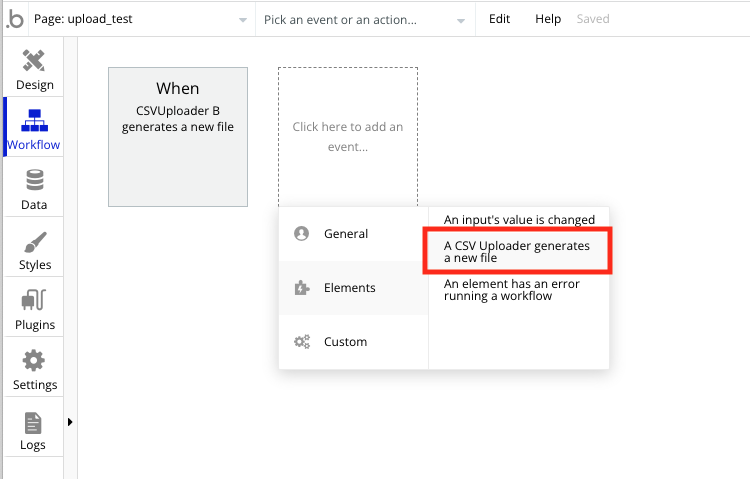
Task: Choose An element has an error option
Action: [511, 290]
